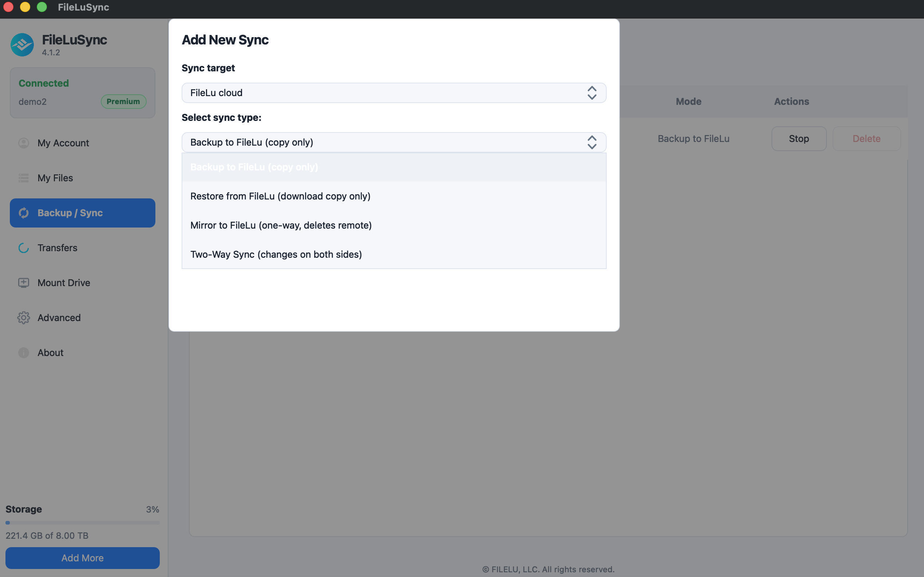924x577 pixels.
Task: Open My Account page
Action: [82, 143]
